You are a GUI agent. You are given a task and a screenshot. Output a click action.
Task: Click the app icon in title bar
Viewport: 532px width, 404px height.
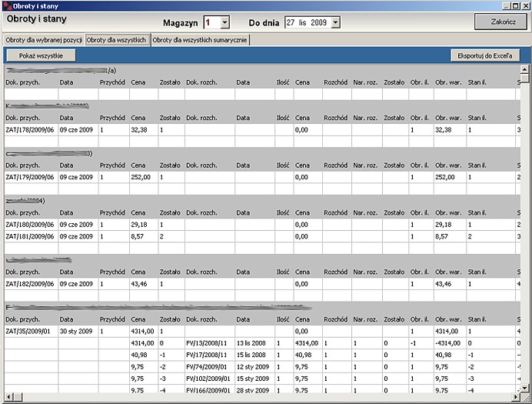pyautogui.click(x=7, y=6)
